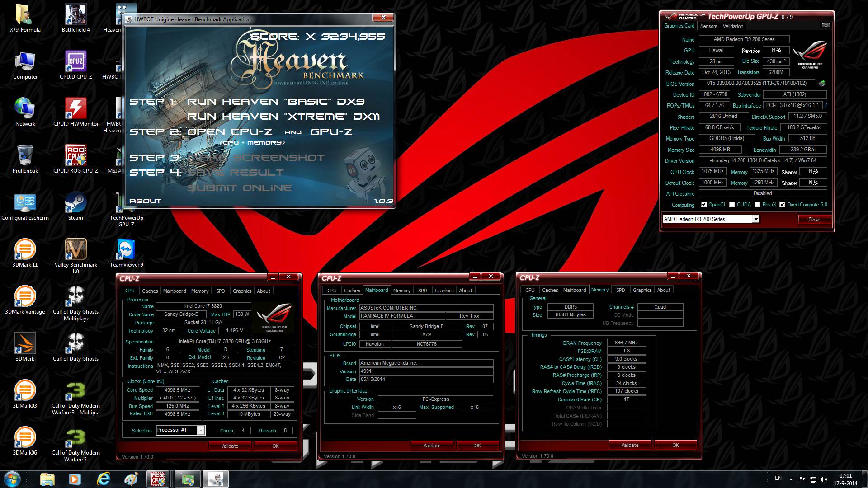Open the X79-Formula folder desktop icon

click(x=25, y=19)
